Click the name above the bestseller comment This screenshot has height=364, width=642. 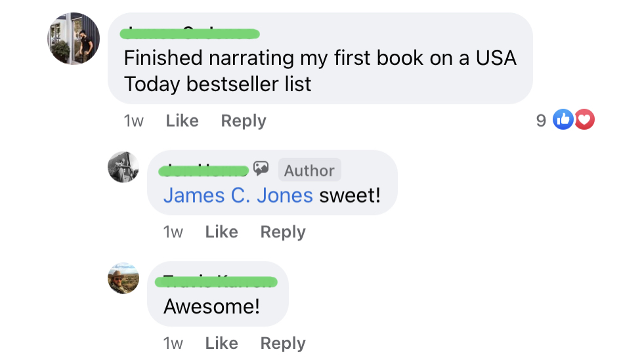[x=192, y=33]
